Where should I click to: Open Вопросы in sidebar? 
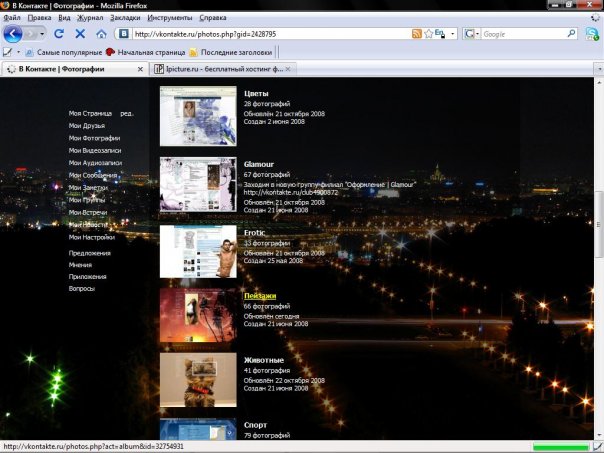tap(82, 288)
